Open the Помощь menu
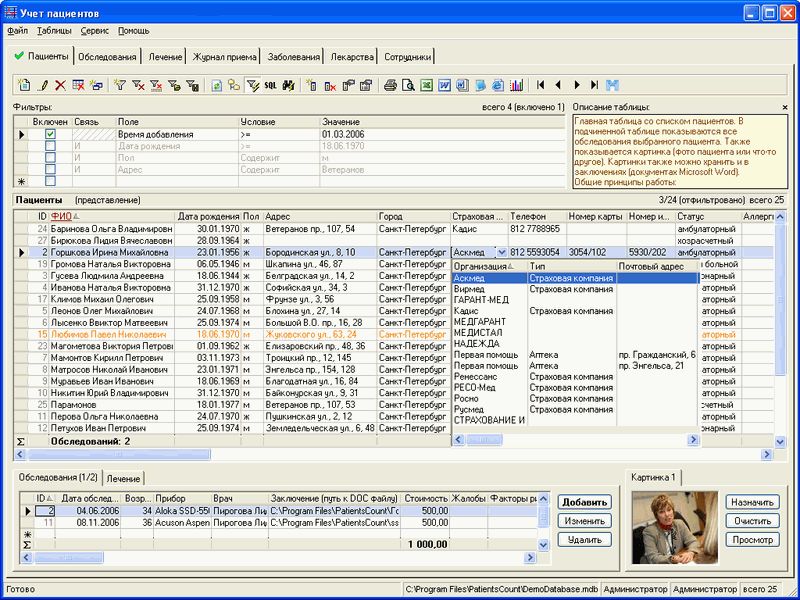The image size is (800, 600). pos(134,31)
